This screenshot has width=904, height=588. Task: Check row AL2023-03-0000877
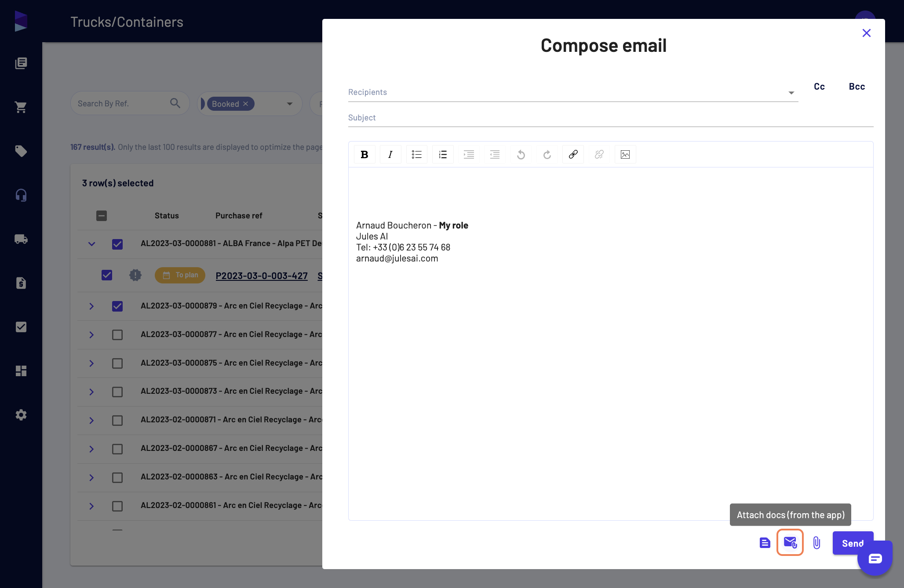[x=117, y=335]
